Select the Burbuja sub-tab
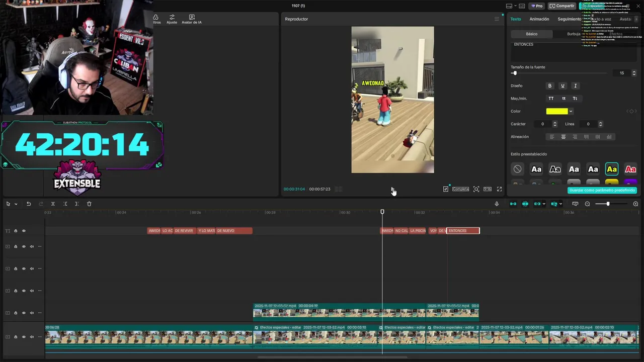 (574, 34)
